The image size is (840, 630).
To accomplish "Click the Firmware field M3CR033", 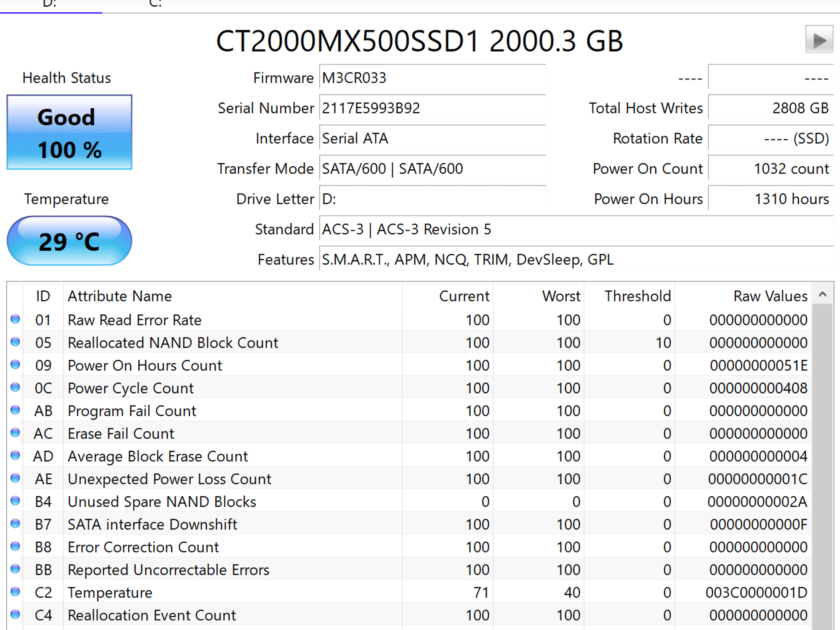I will (x=433, y=78).
